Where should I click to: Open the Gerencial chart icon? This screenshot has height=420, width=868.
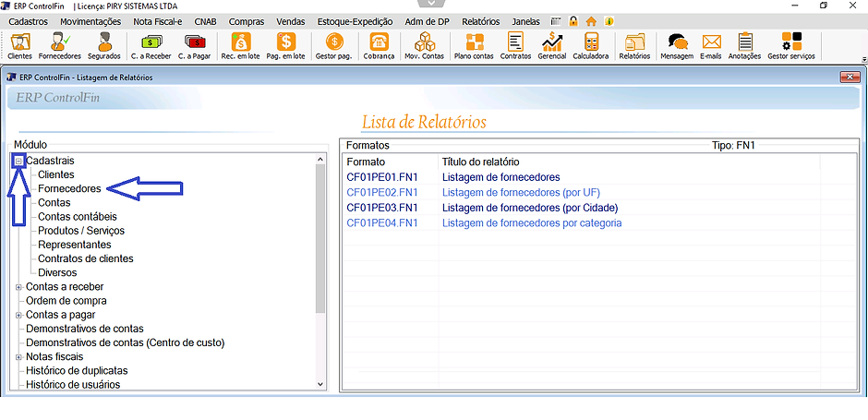pyautogui.click(x=552, y=46)
